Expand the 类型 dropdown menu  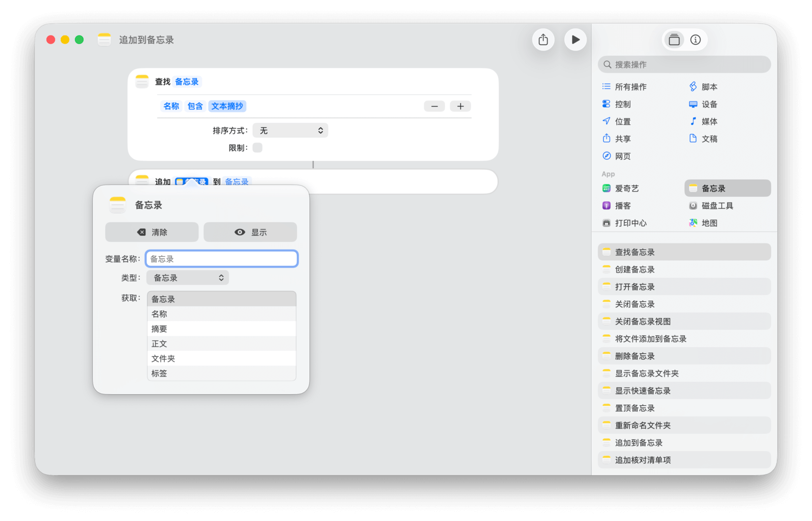coord(188,277)
